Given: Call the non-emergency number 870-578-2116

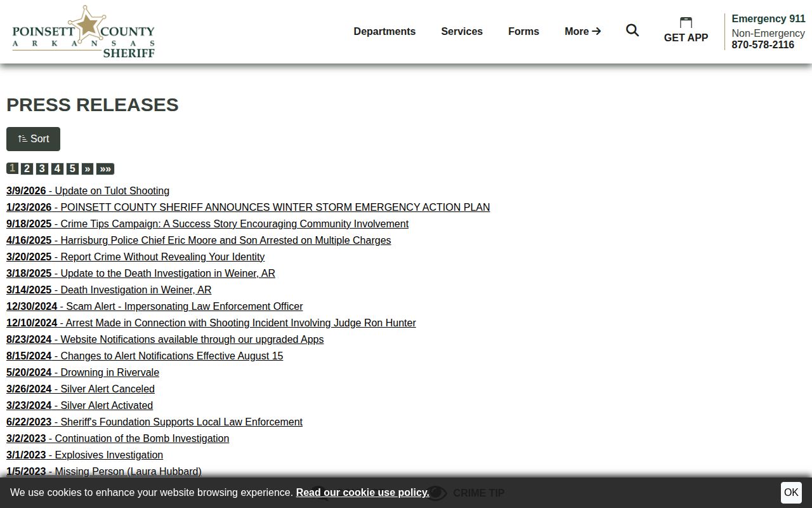Looking at the screenshot, I should [763, 44].
